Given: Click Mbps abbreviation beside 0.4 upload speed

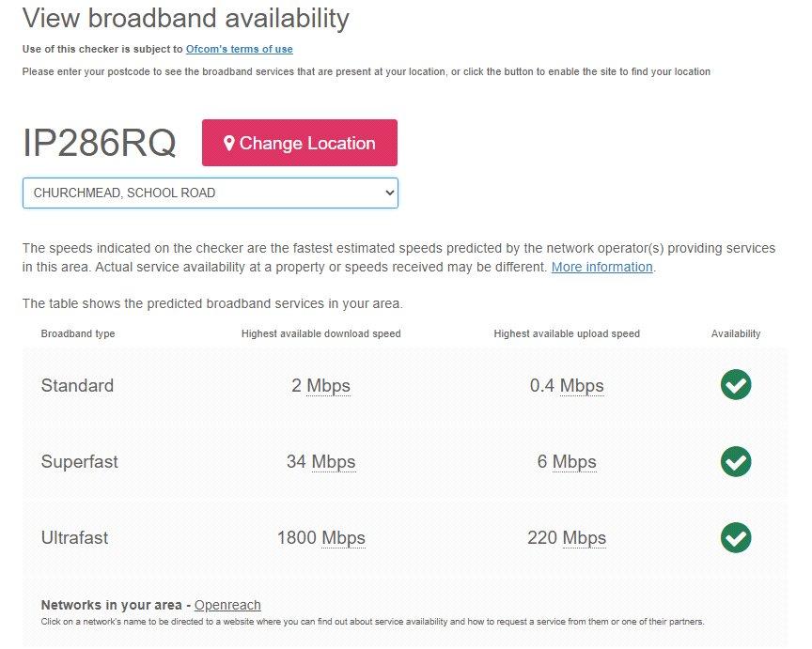Looking at the screenshot, I should (x=582, y=386).
